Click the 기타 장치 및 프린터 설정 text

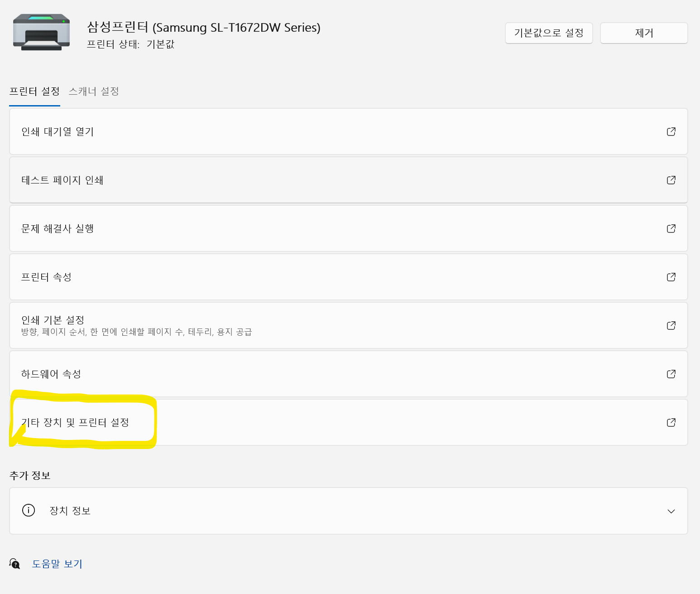(75, 422)
